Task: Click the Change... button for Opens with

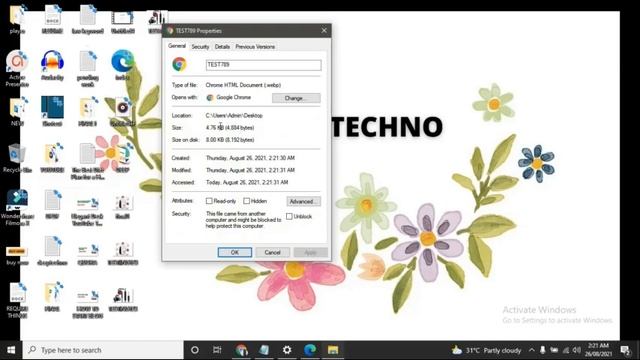Action: 296,98
